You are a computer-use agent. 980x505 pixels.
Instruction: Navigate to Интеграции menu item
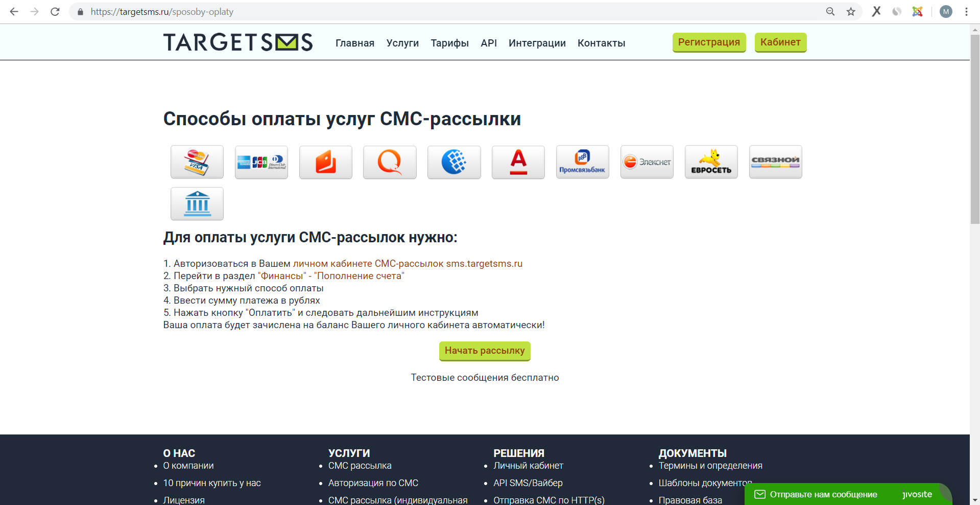(x=537, y=43)
